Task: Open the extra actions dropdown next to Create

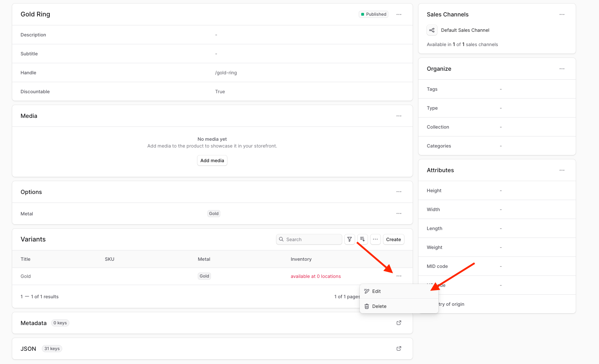Action: coord(375,239)
